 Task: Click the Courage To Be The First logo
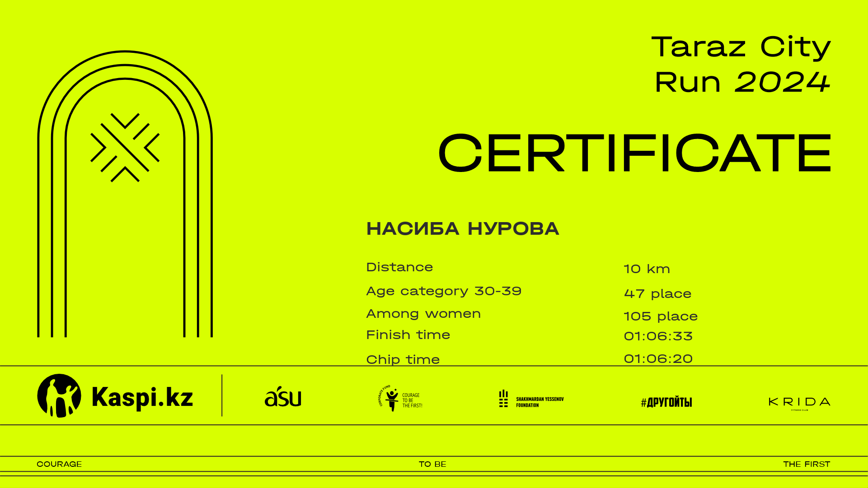pyautogui.click(x=400, y=398)
